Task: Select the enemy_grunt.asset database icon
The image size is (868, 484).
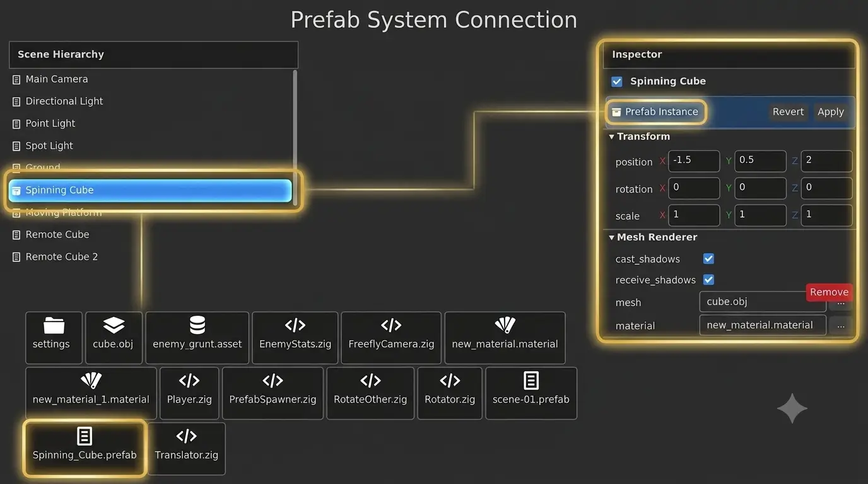Action: tap(197, 325)
